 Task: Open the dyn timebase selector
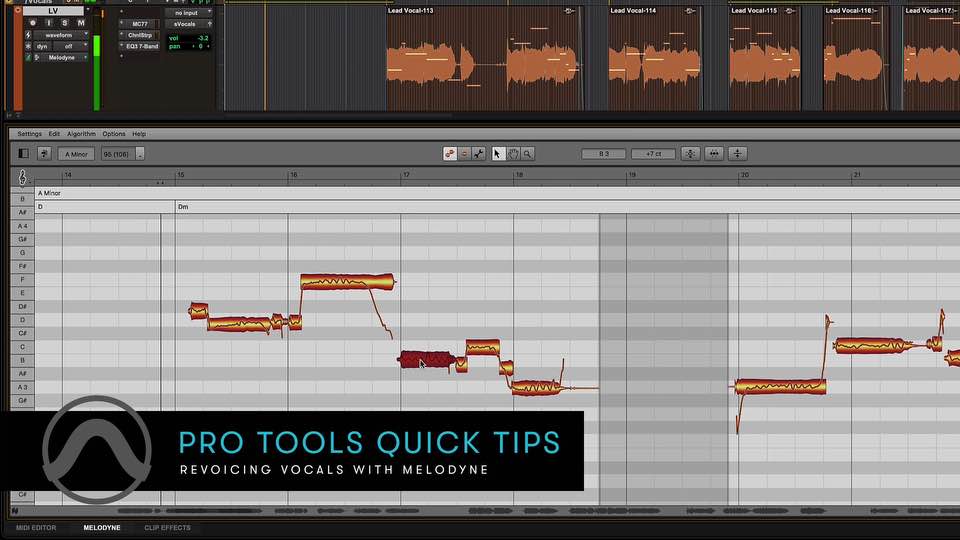[44, 46]
